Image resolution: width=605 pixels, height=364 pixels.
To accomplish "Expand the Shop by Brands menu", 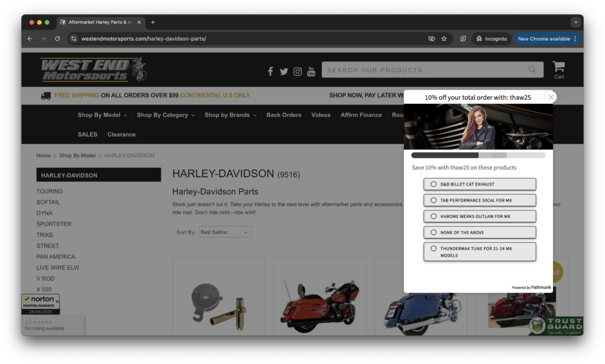I will 230,115.
